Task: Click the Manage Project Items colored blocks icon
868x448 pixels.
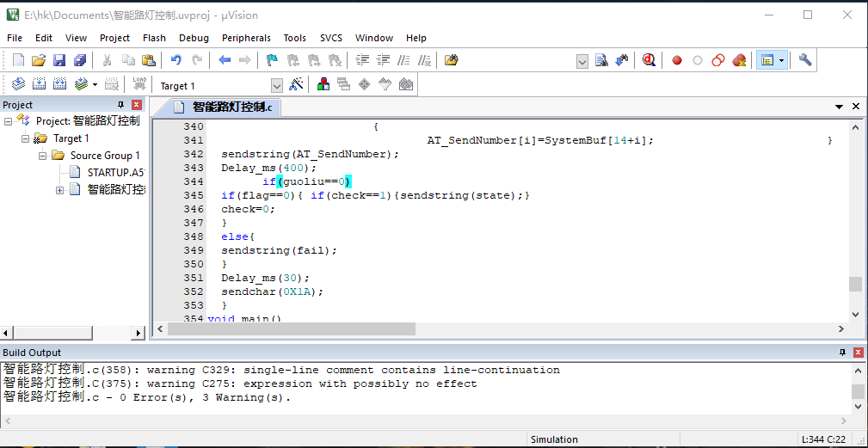Action: click(323, 84)
